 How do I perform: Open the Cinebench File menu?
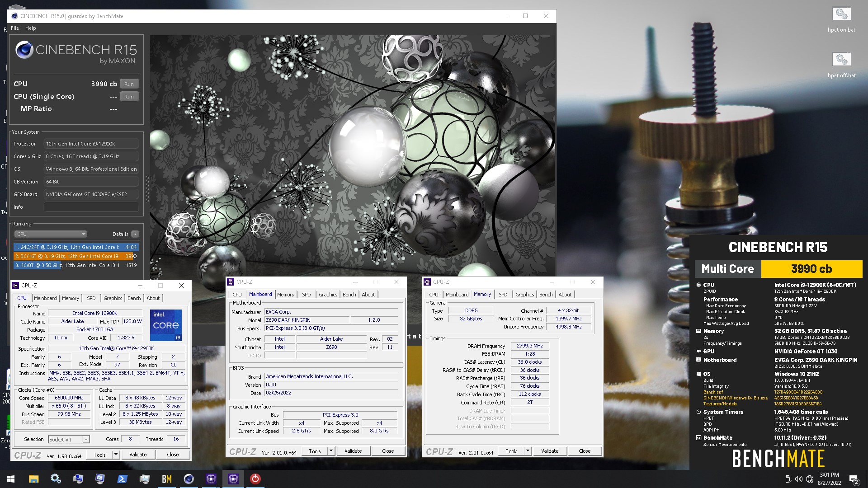[x=15, y=28]
